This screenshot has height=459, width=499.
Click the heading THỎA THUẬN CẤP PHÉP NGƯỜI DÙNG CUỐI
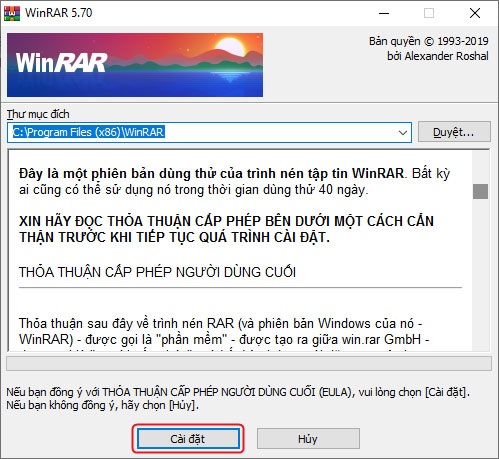(x=157, y=272)
